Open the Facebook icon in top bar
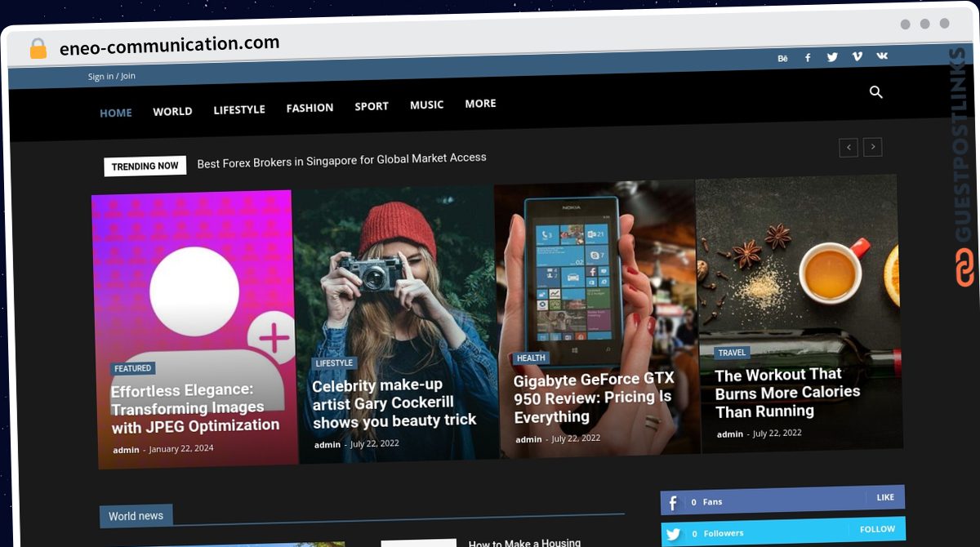This screenshot has height=547, width=980. pyautogui.click(x=808, y=58)
